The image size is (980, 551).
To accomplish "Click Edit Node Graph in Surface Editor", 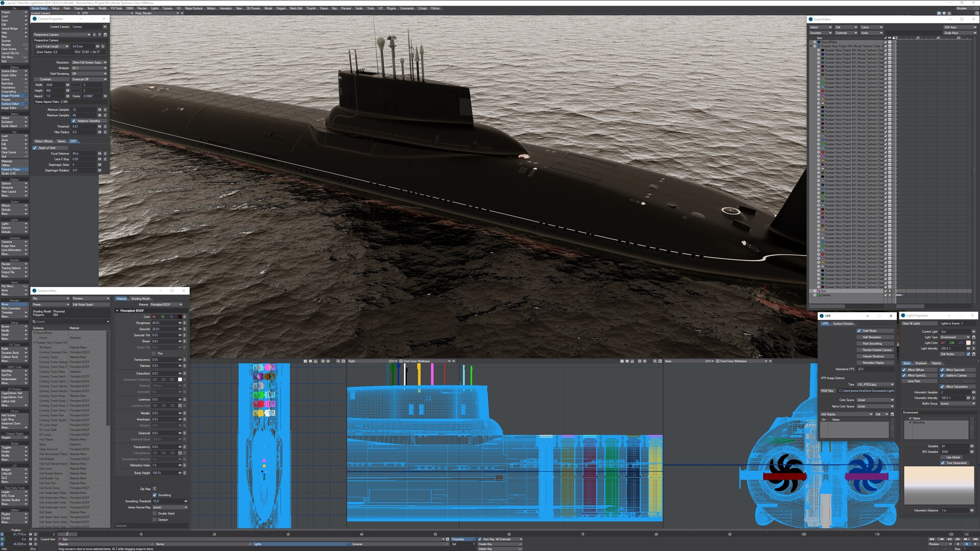I will (x=90, y=305).
